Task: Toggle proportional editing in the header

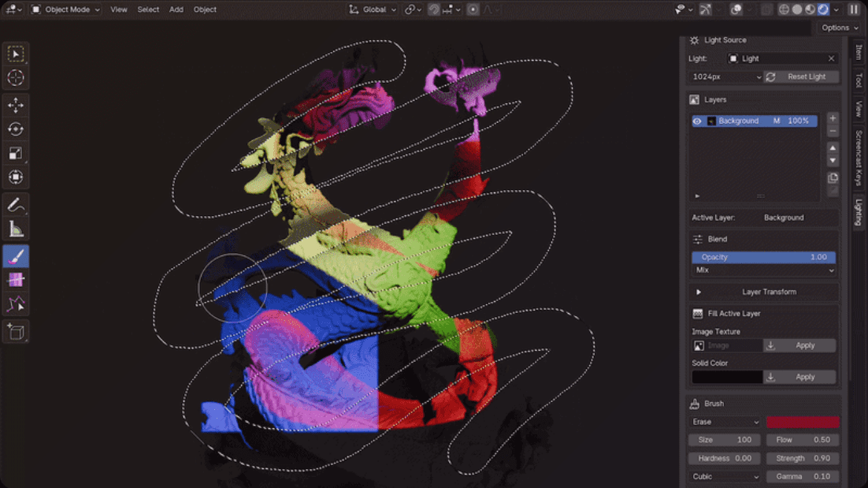Action: point(472,9)
